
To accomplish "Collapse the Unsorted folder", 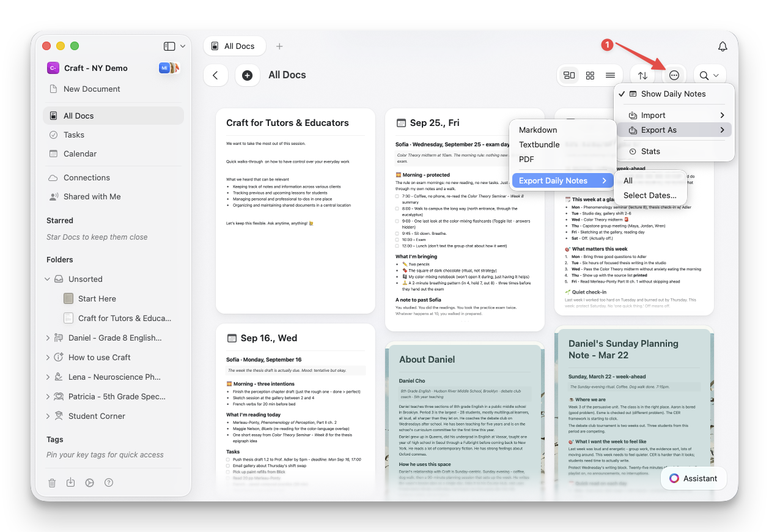I will [x=48, y=279].
